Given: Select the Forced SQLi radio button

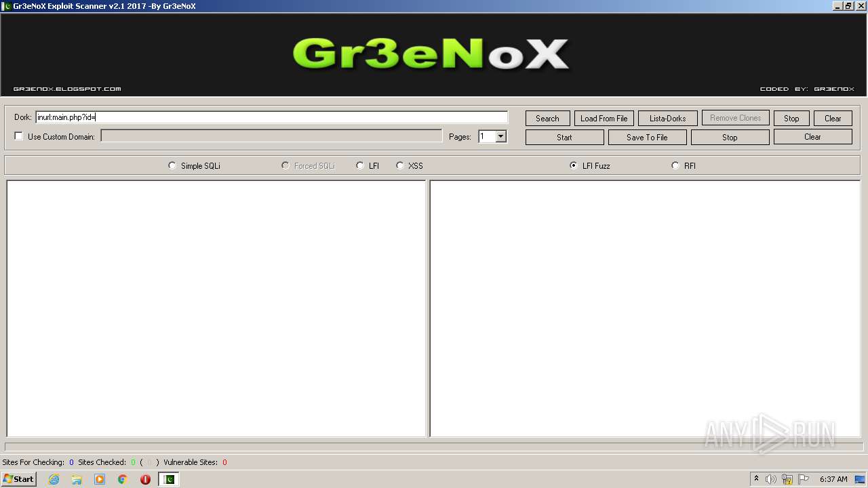Looking at the screenshot, I should point(285,165).
